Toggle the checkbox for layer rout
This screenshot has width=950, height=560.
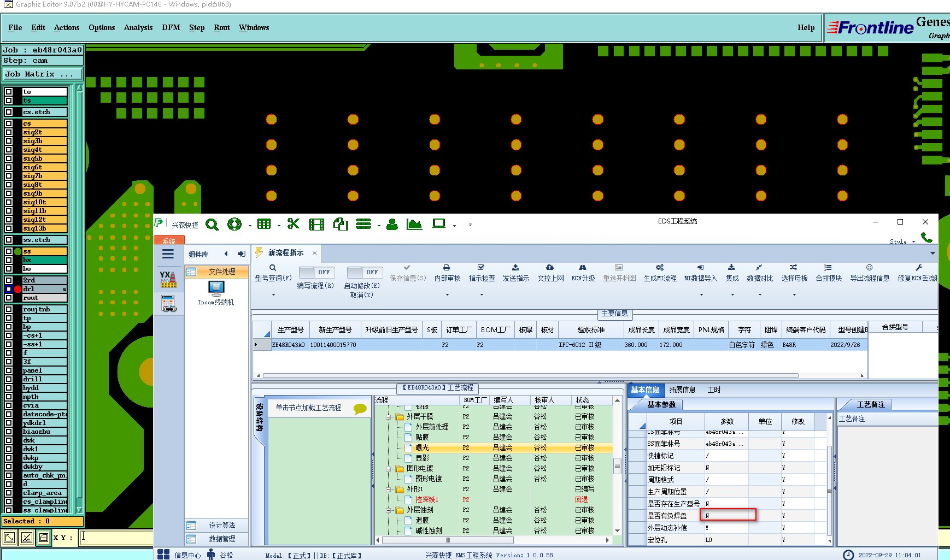click(x=9, y=298)
